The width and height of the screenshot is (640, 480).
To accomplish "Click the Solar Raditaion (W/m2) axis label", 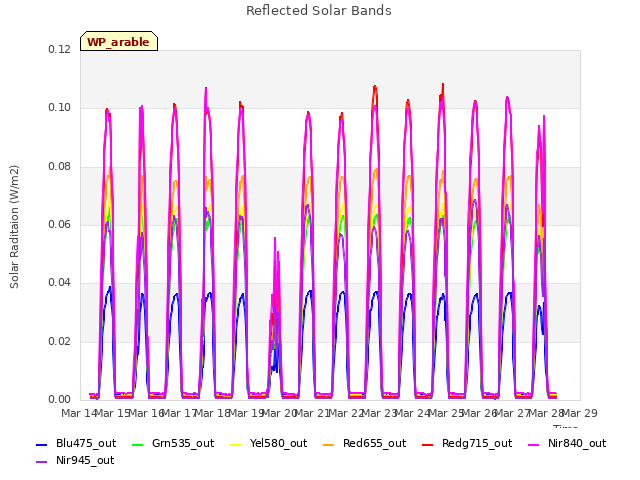I will point(14,227).
